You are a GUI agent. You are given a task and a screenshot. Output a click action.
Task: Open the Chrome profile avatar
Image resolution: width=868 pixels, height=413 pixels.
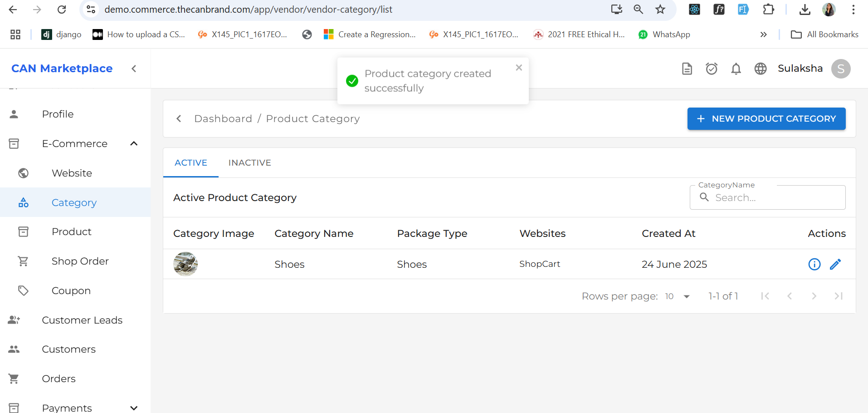(x=829, y=10)
